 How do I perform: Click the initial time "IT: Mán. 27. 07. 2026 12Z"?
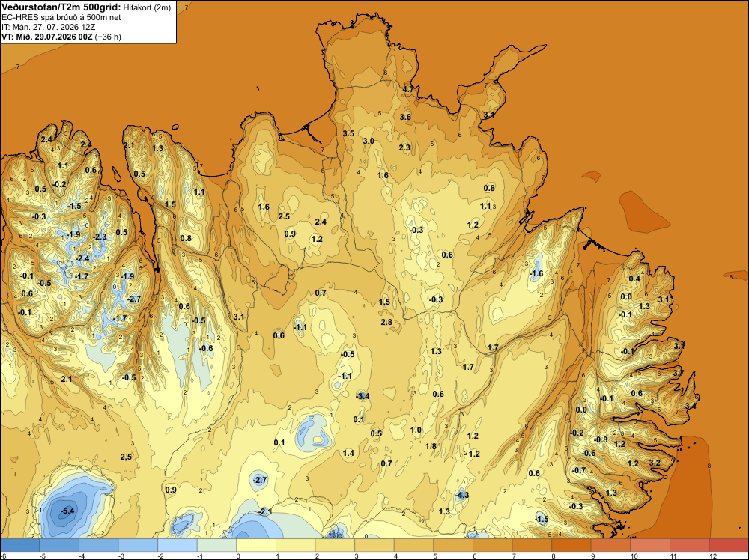(49, 27)
